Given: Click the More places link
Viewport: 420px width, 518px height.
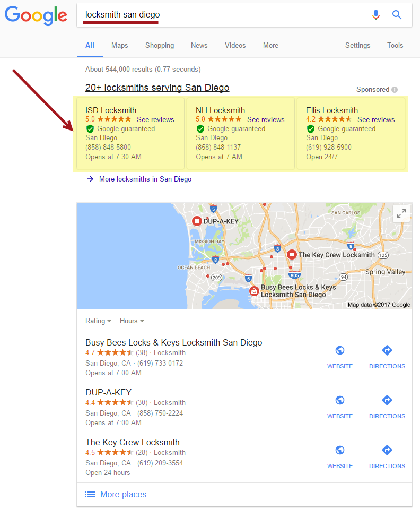Looking at the screenshot, I should tap(123, 495).
